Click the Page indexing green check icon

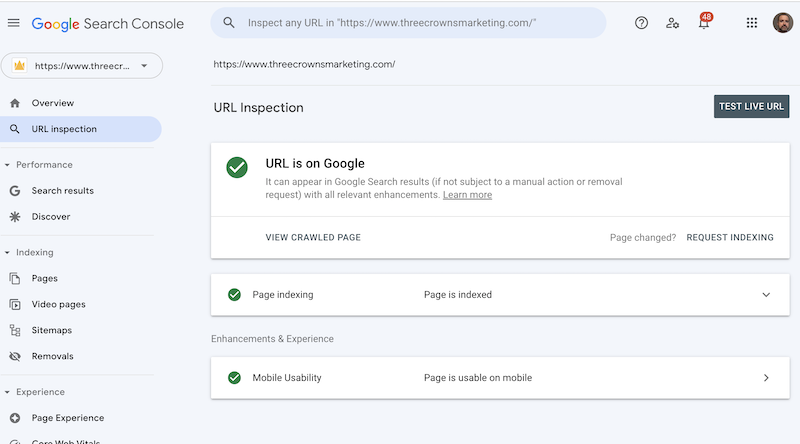point(234,294)
